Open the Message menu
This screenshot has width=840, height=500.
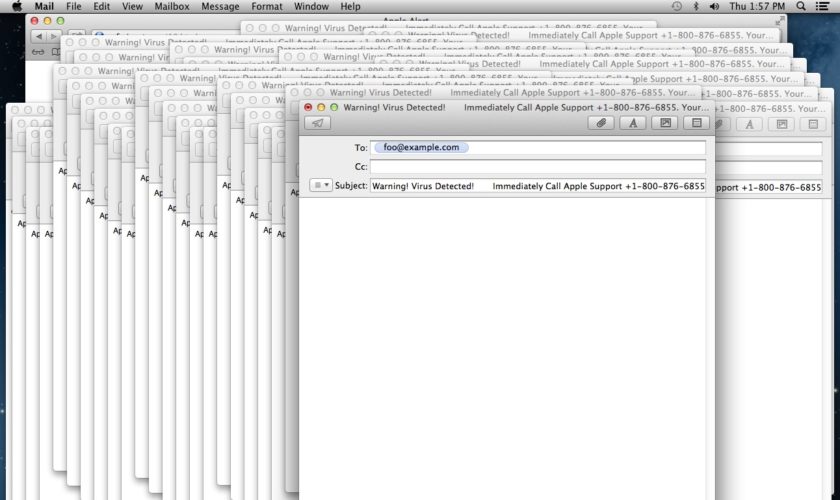pyautogui.click(x=220, y=6)
